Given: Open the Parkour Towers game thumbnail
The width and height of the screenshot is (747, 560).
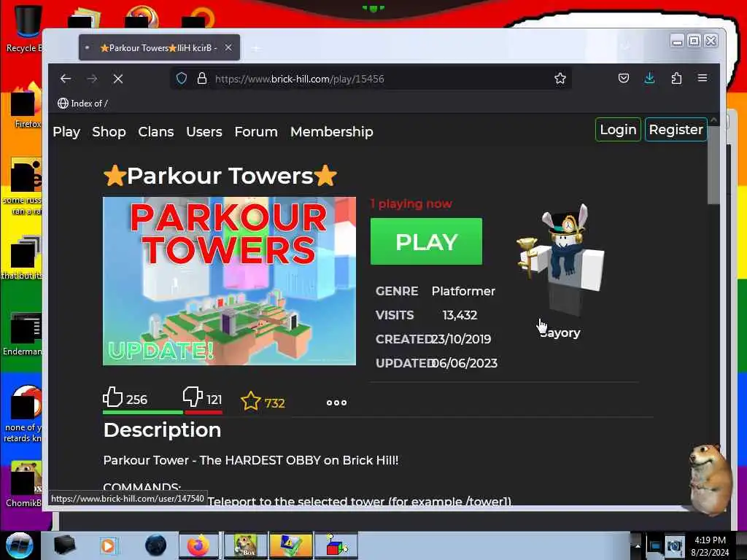Looking at the screenshot, I should [x=229, y=281].
